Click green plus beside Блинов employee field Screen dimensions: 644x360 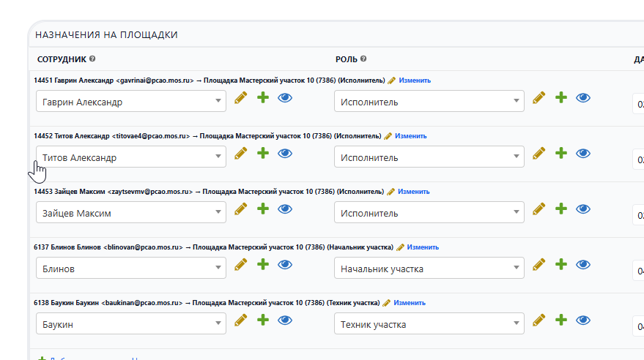coord(263,265)
